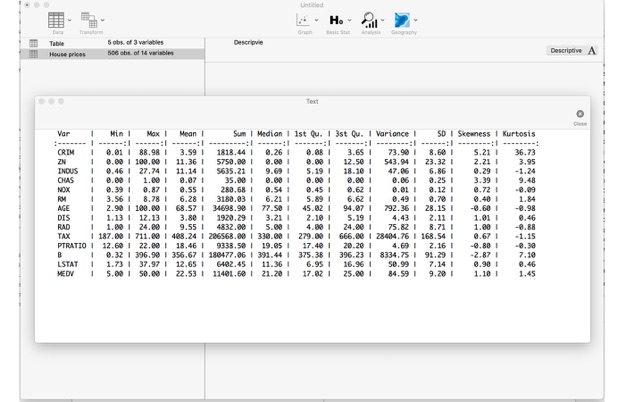Click the AGE row label

[64, 208]
